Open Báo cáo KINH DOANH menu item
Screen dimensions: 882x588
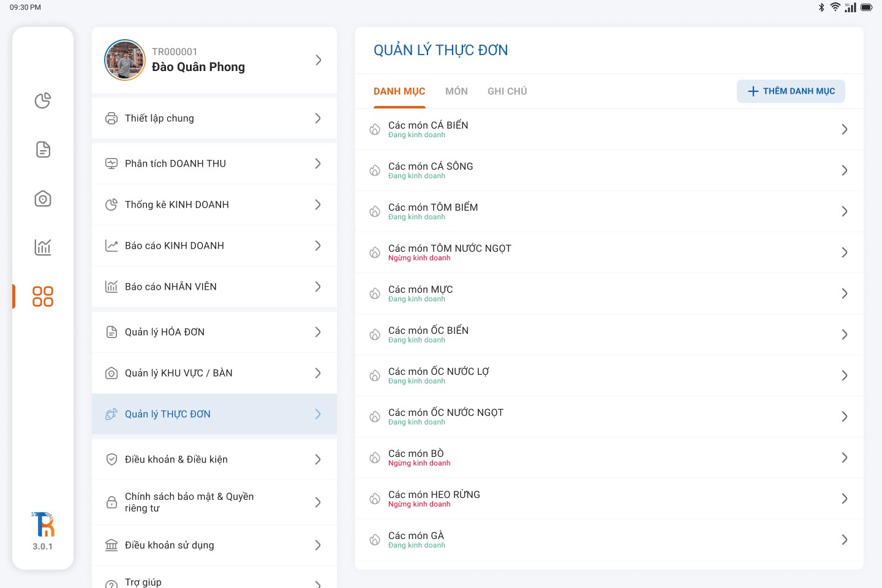click(x=214, y=246)
